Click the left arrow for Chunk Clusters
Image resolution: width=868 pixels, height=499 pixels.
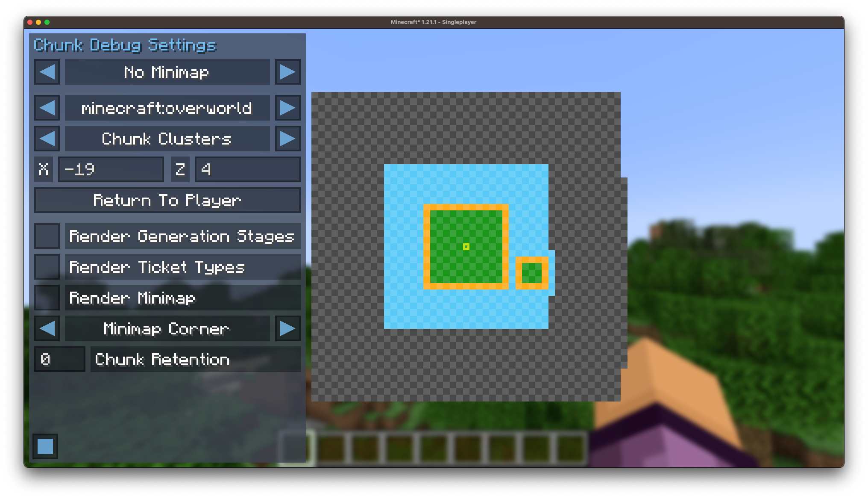pyautogui.click(x=47, y=138)
